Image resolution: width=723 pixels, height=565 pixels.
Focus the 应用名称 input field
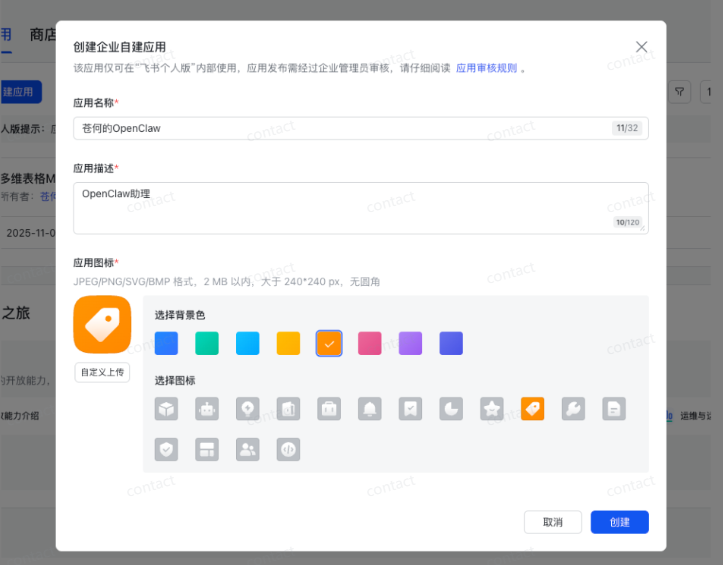pos(340,128)
